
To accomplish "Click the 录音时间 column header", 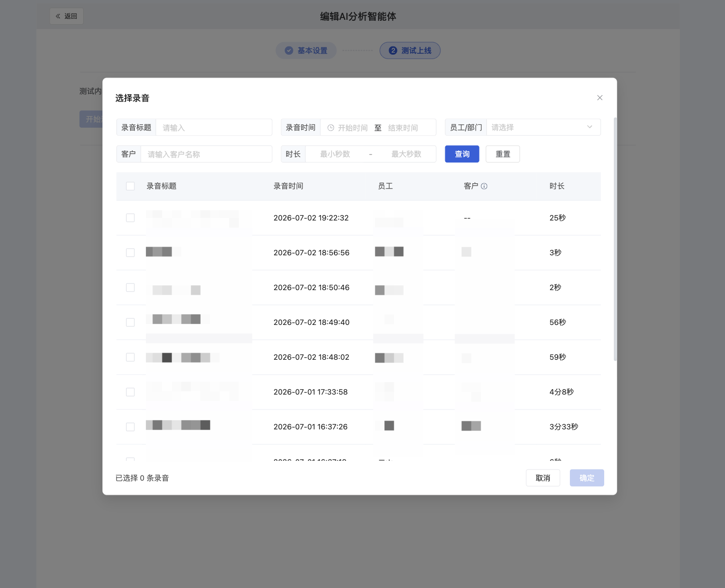I will point(289,186).
